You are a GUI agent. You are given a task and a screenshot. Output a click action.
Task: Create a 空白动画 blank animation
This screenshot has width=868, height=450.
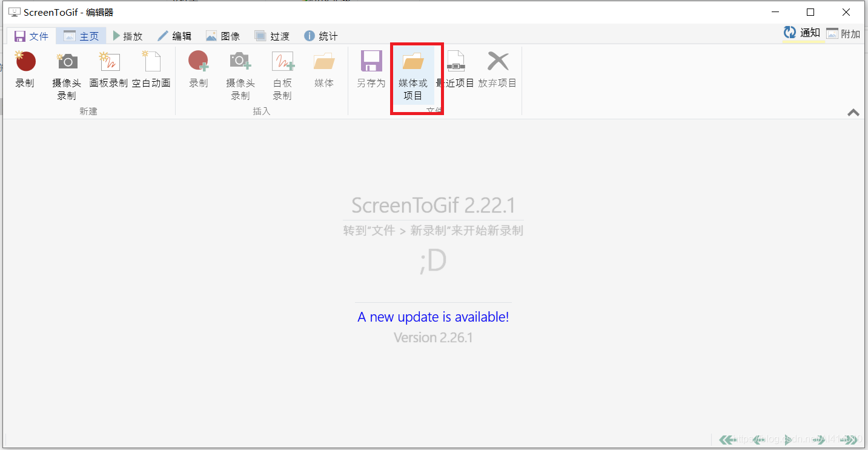151,71
